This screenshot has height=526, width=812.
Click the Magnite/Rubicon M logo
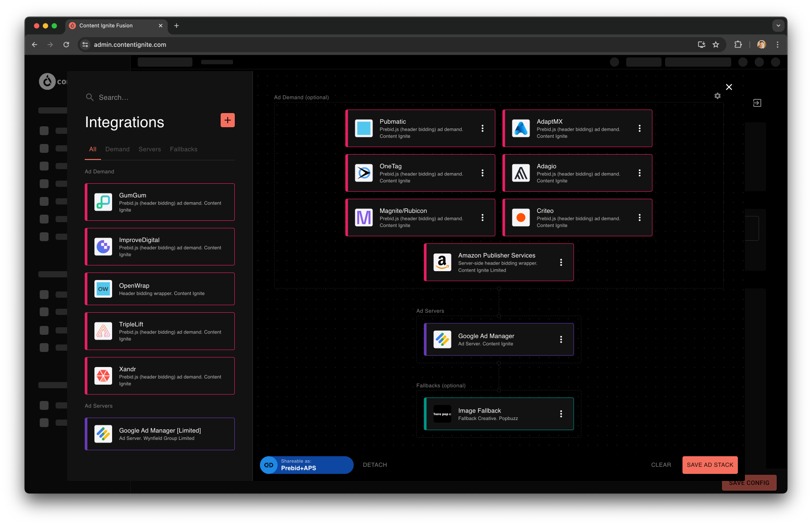[364, 218]
